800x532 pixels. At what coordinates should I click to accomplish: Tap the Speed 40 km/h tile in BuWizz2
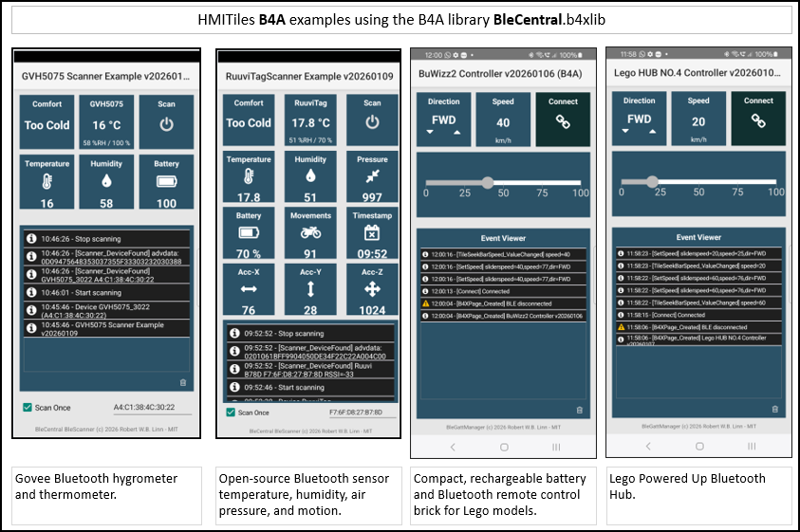click(x=503, y=119)
